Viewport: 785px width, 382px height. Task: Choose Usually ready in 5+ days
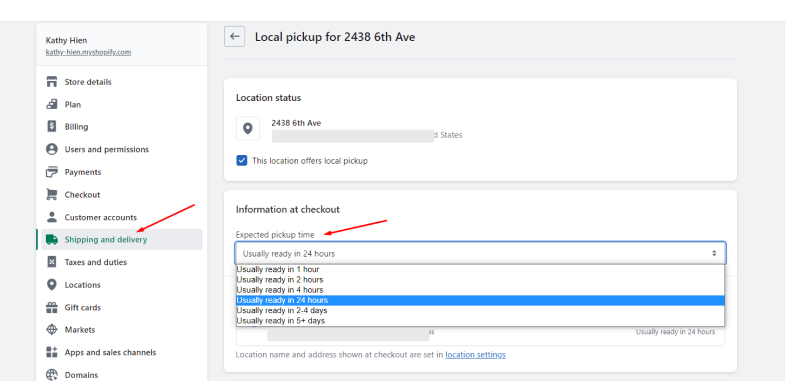[x=480, y=320]
